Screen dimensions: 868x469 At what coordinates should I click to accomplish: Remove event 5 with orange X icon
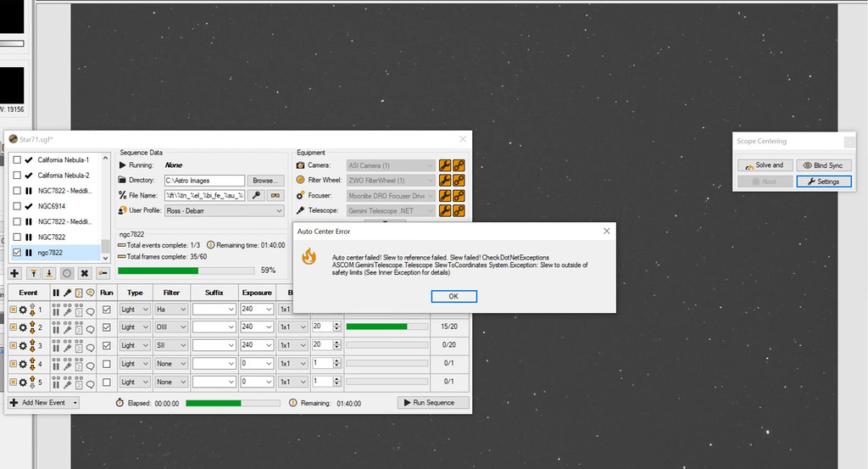pos(14,382)
